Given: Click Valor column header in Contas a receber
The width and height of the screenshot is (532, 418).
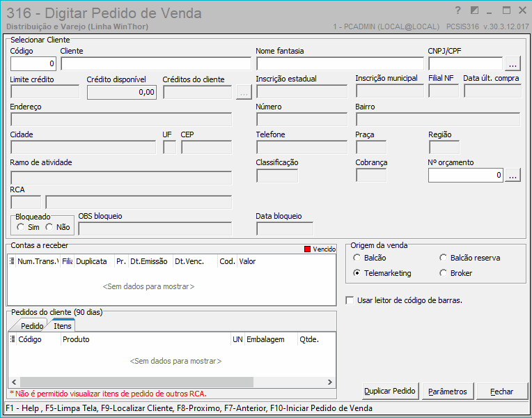Looking at the screenshot, I should click(286, 261).
